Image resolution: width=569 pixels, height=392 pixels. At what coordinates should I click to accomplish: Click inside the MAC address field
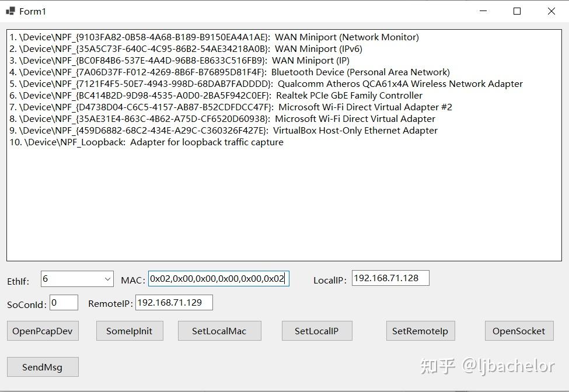point(219,279)
